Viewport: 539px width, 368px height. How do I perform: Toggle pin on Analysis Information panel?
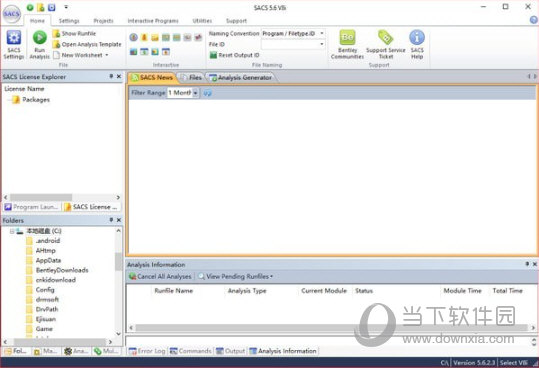pyautogui.click(x=527, y=264)
